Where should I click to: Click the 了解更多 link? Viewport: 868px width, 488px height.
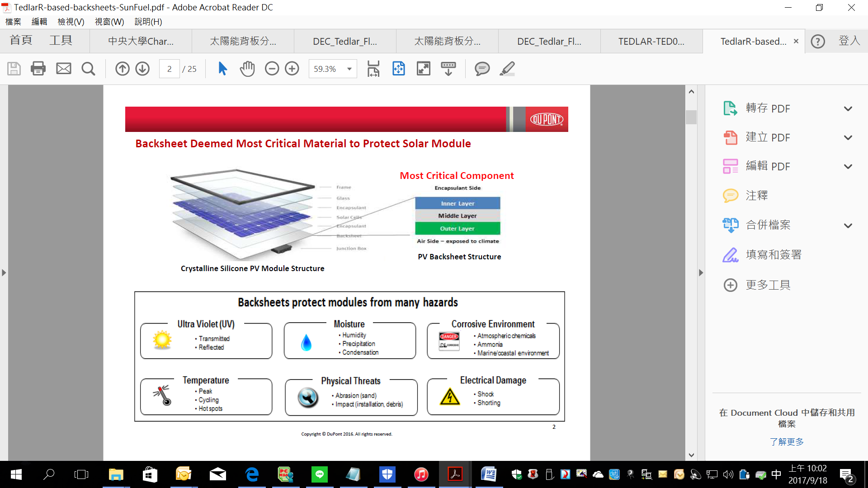[x=787, y=441]
